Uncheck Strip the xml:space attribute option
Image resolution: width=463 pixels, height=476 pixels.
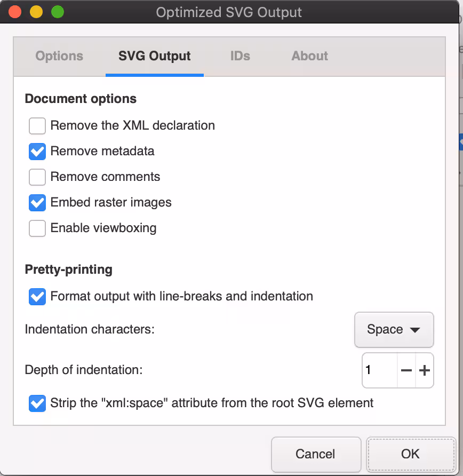[x=37, y=403]
